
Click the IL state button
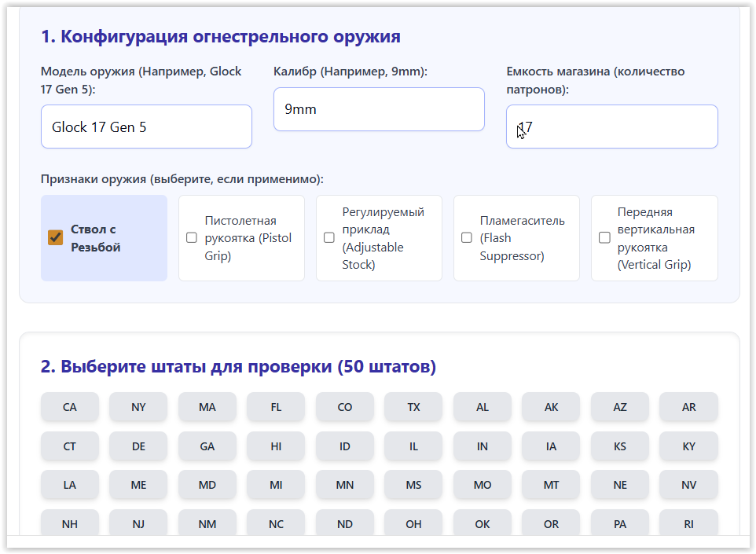point(413,446)
